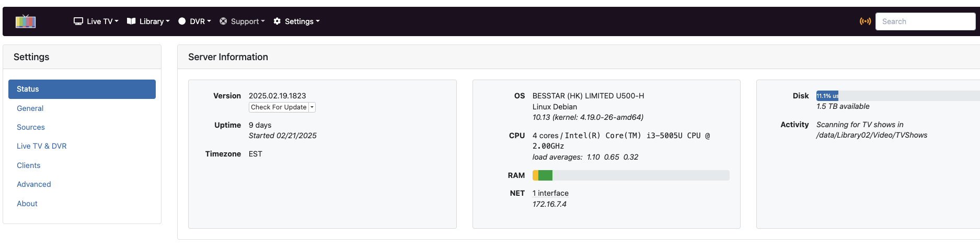Navigate to Live TV & DVR settings
Image resolution: width=980 pixels, height=246 pixels.
pos(42,146)
